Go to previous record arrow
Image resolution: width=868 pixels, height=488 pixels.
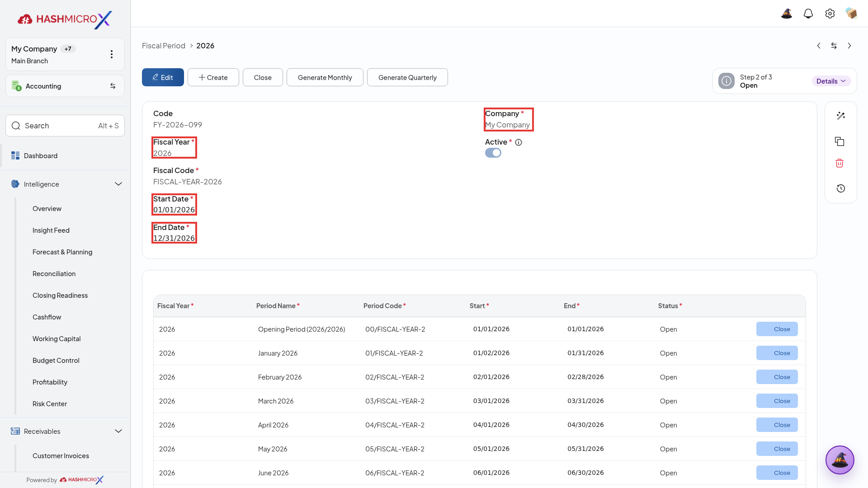pos(819,46)
